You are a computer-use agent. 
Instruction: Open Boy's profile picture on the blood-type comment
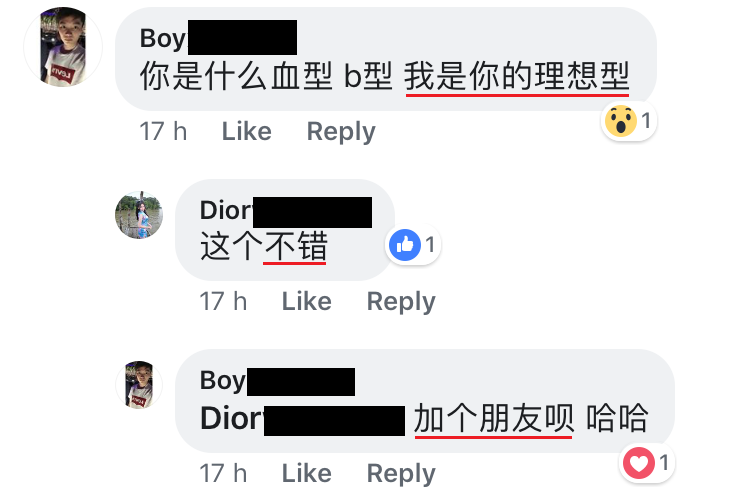coord(63,47)
